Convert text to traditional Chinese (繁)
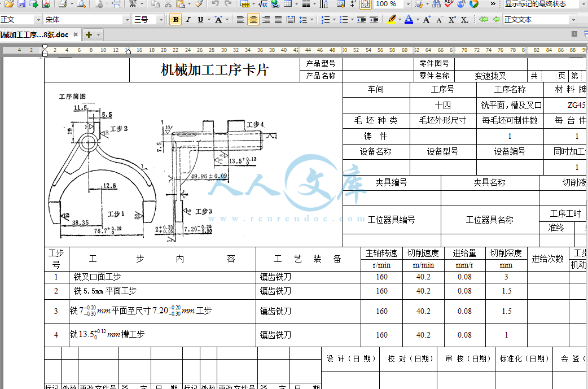 133,4
